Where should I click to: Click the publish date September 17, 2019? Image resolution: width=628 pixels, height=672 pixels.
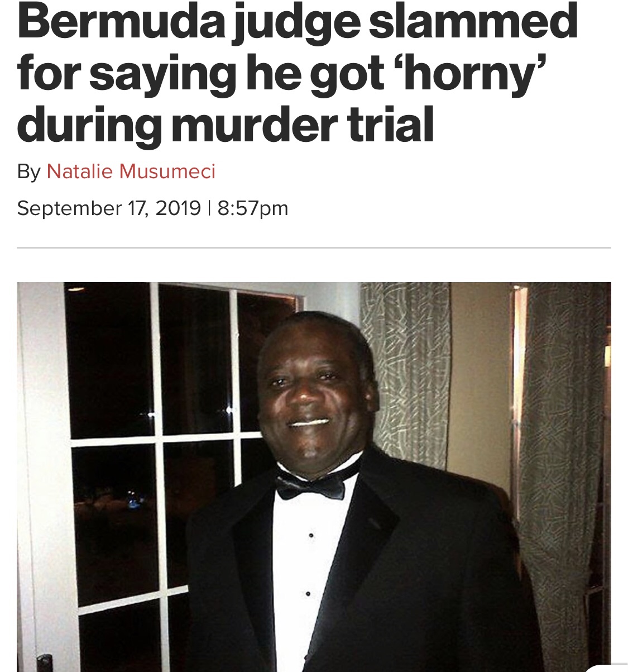click(109, 208)
